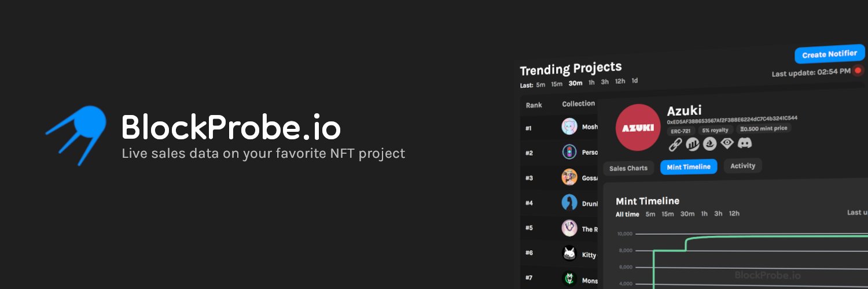Click the Last update 02:54 PM text
Viewport: 868px width, 289px height.
click(x=811, y=73)
